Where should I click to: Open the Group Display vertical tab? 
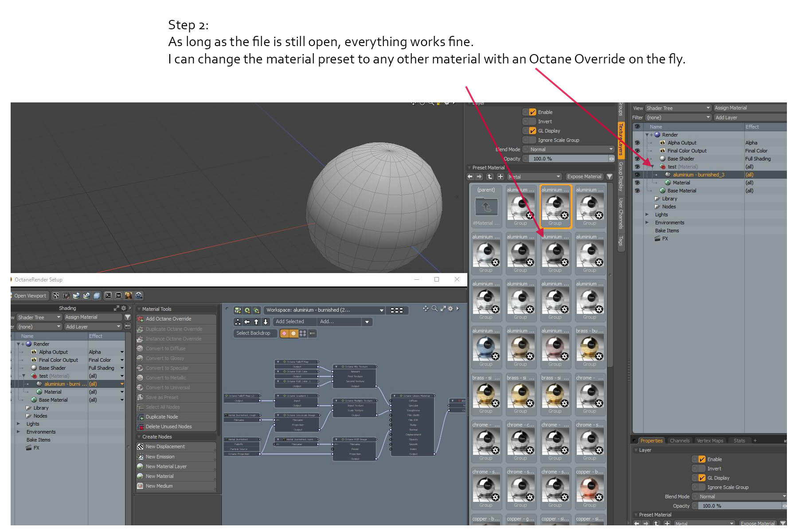[621, 176]
